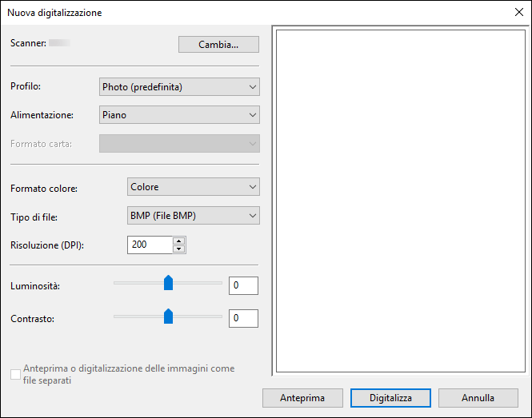The width and height of the screenshot is (532, 418).
Task: Click the Luminosità slider handle
Action: coord(168,283)
